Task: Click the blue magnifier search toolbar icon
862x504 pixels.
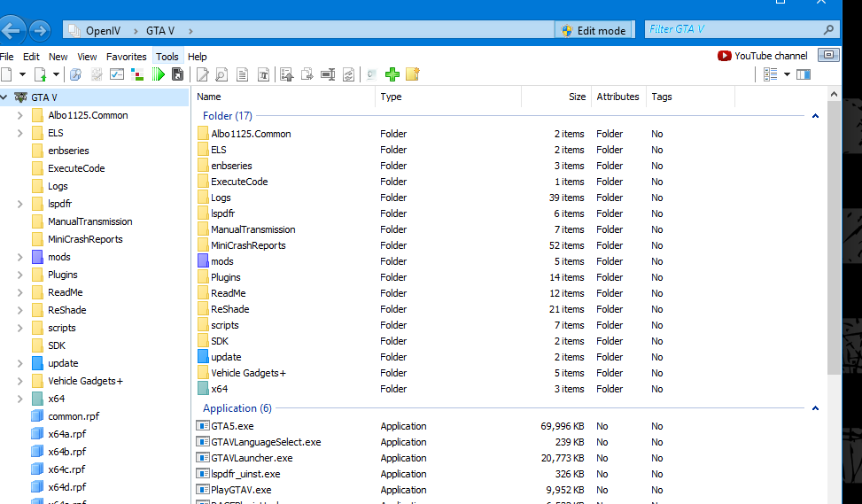Action: (75, 74)
